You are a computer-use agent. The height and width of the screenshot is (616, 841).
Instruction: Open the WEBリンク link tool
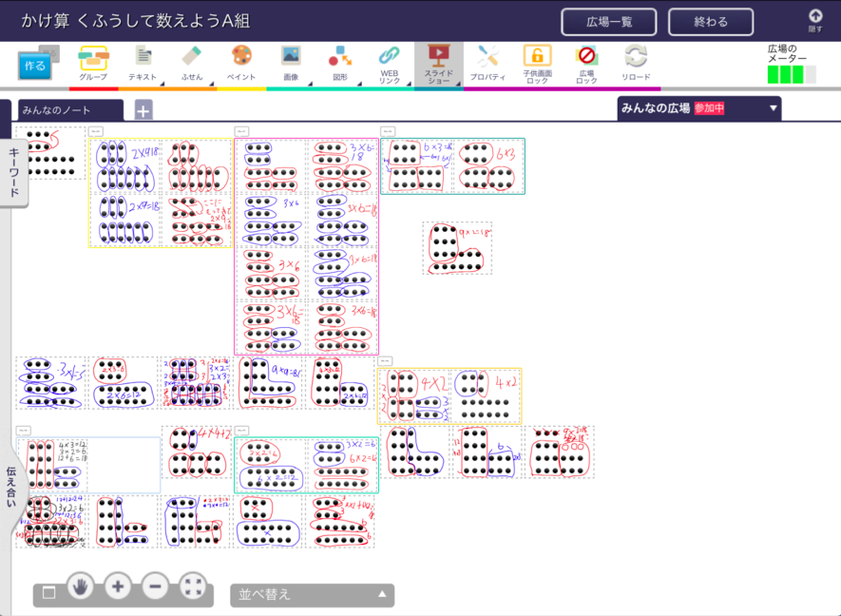[x=390, y=63]
